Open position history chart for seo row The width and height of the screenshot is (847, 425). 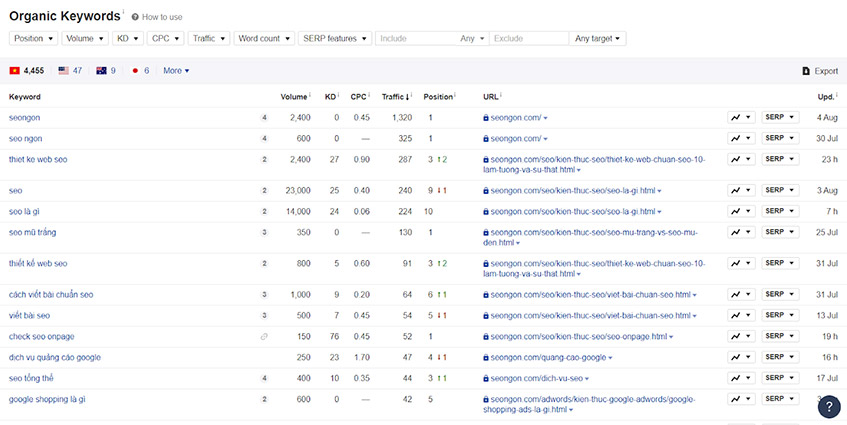[741, 190]
